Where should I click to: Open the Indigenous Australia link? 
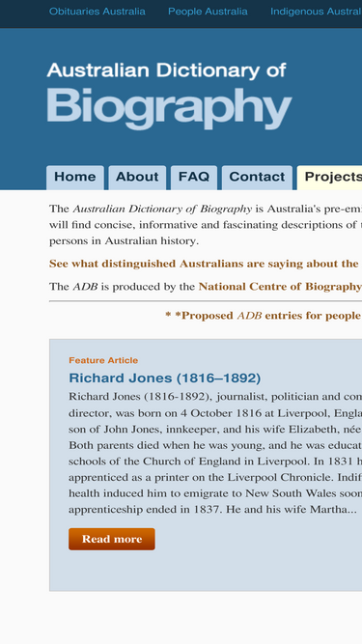click(316, 12)
